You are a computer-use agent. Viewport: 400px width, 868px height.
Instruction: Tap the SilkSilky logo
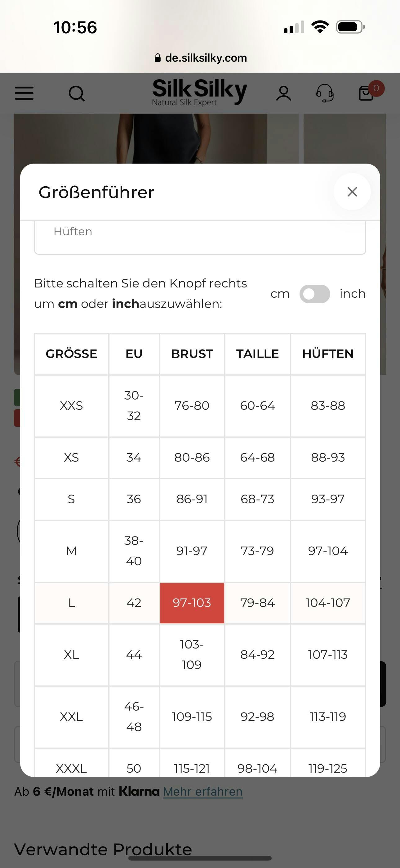point(200,92)
